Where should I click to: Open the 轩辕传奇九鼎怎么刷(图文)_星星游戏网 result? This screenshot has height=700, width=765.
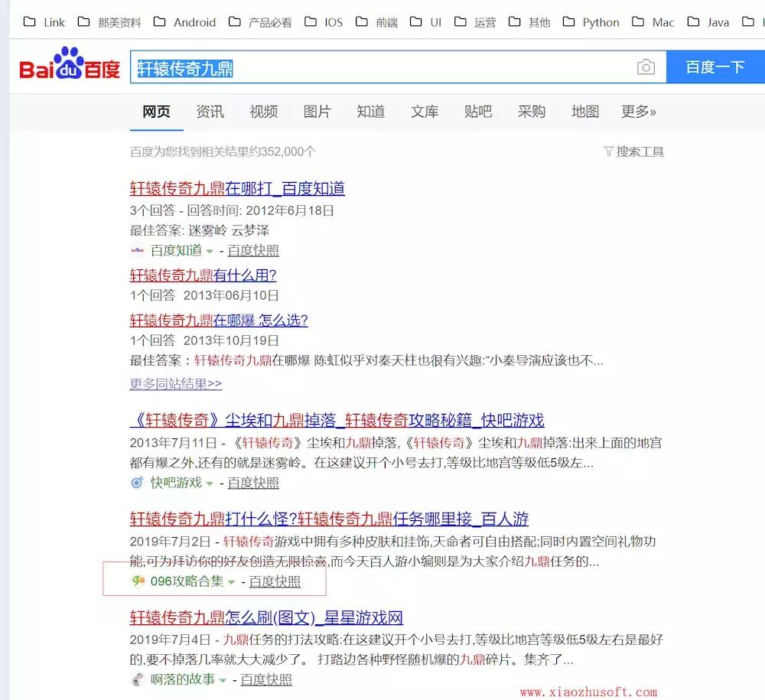pyautogui.click(x=265, y=617)
